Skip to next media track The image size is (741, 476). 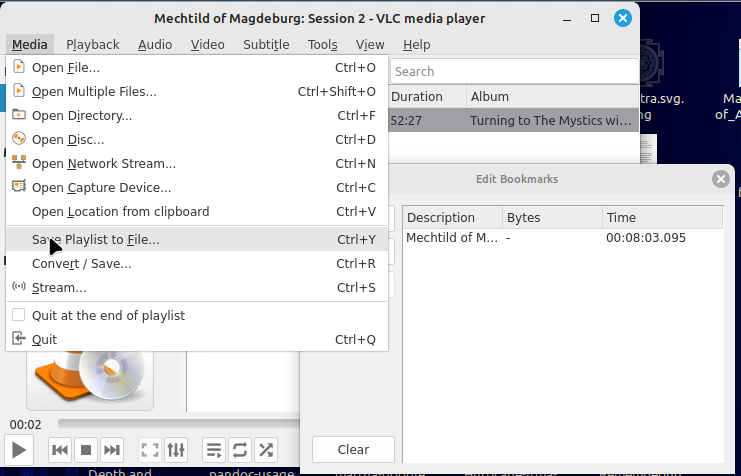tap(112, 450)
